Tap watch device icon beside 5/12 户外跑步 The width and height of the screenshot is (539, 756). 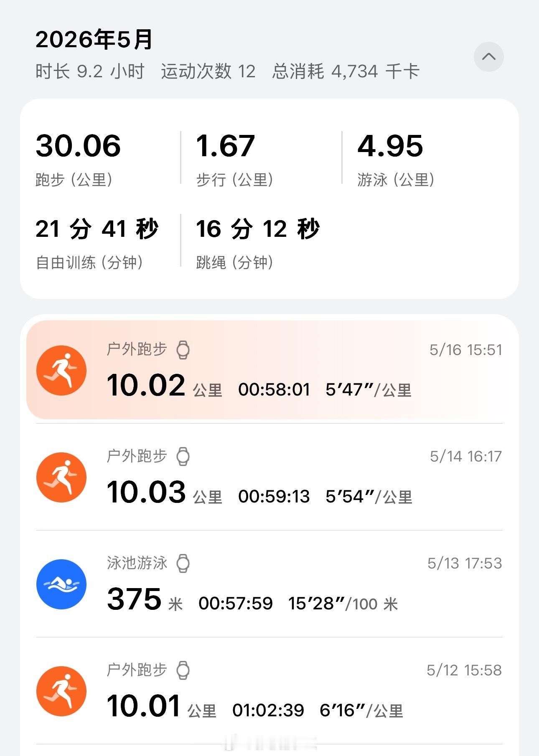point(183,670)
